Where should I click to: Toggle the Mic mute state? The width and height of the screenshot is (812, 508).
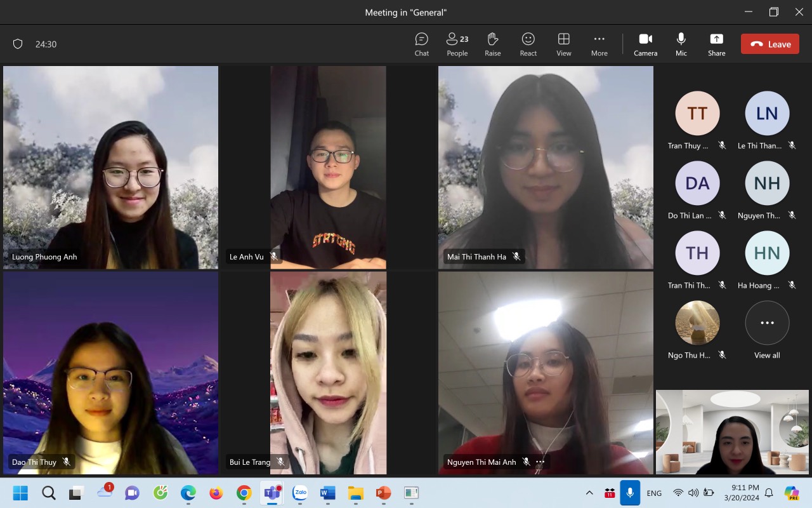click(681, 44)
